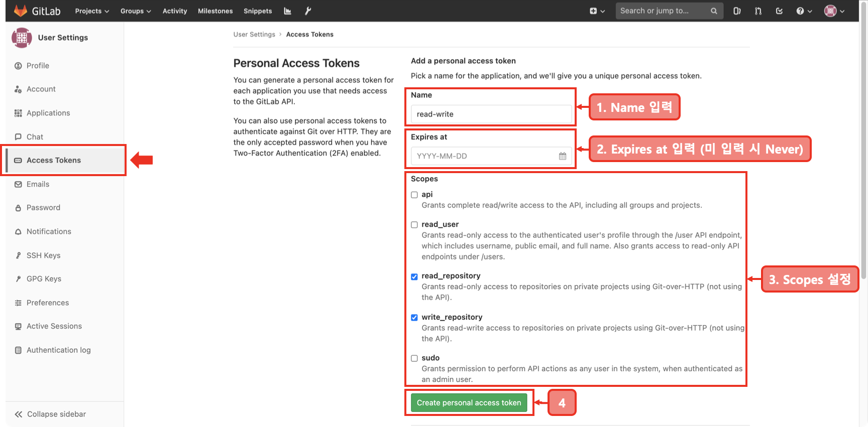Open the Admin area wrench icon
Viewport: 868px width, 427px height.
pos(308,11)
